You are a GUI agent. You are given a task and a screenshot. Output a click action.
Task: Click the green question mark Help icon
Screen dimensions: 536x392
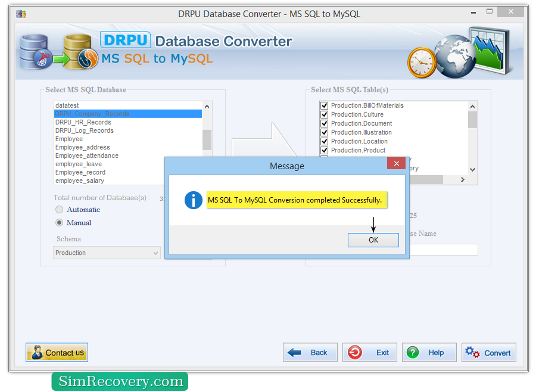[413, 352]
